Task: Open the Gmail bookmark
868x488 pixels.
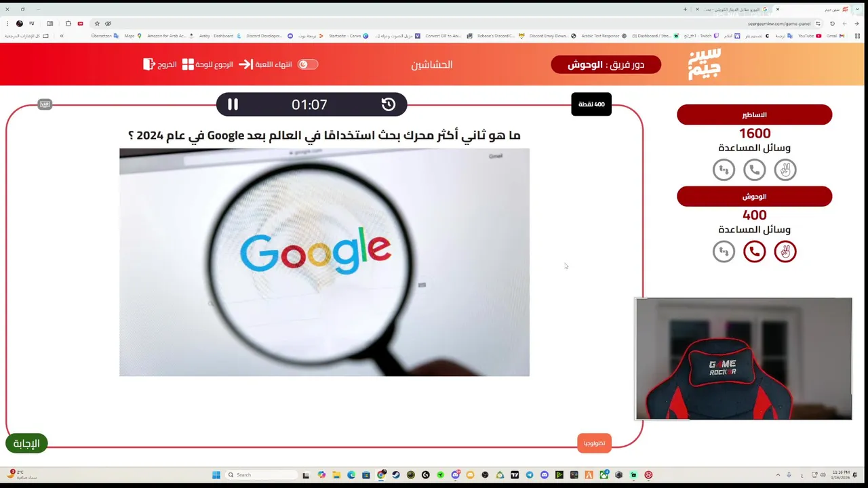Action: [835, 35]
